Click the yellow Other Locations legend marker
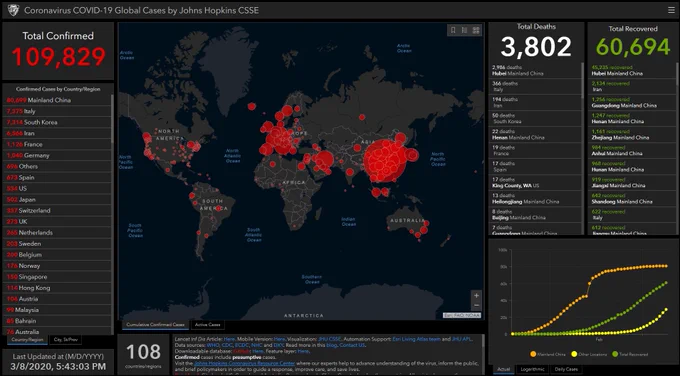The height and width of the screenshot is (376, 680). coord(574,354)
